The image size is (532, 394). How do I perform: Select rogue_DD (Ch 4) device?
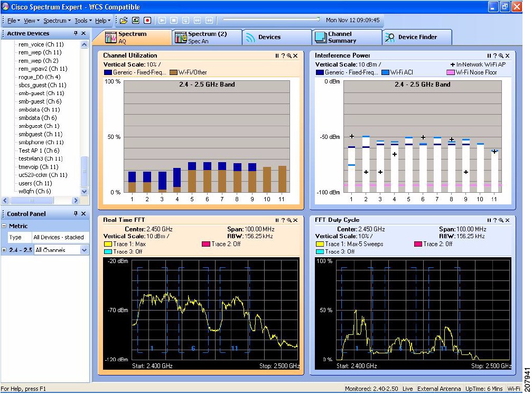click(39, 77)
